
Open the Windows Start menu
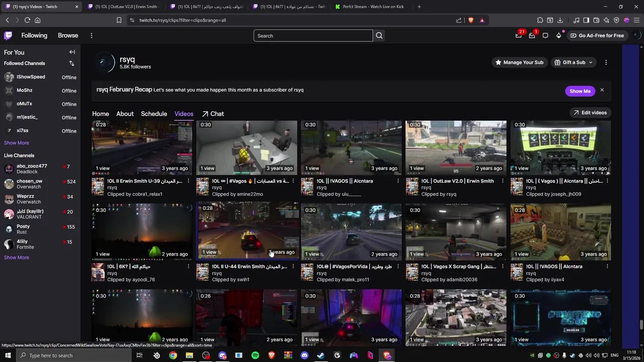click(x=8, y=355)
